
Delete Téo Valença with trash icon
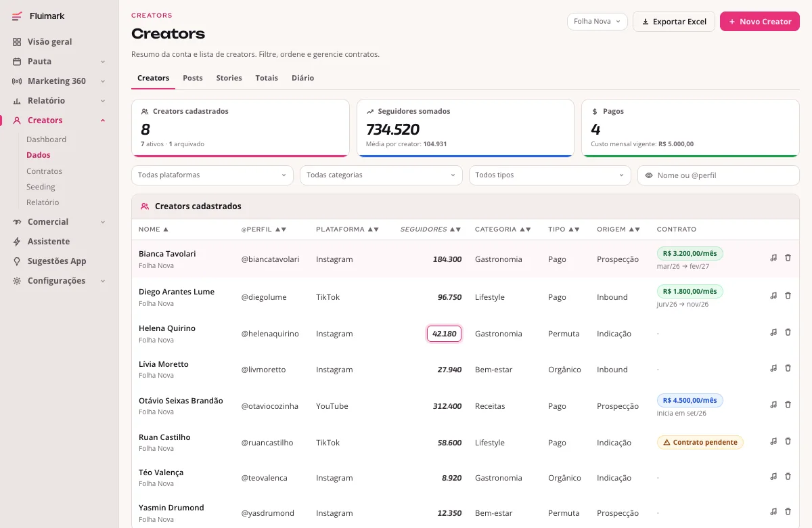pos(788,477)
